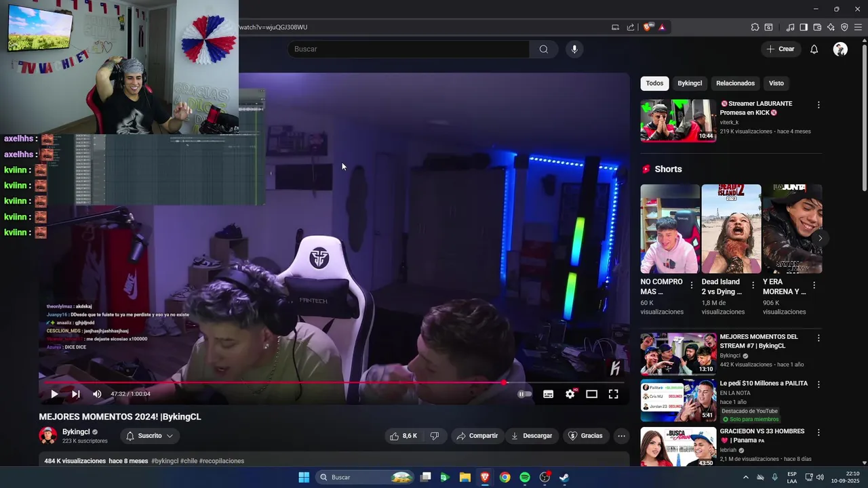Open Bykingcl channel name link
This screenshot has height=488, width=868.
pyautogui.click(x=76, y=432)
